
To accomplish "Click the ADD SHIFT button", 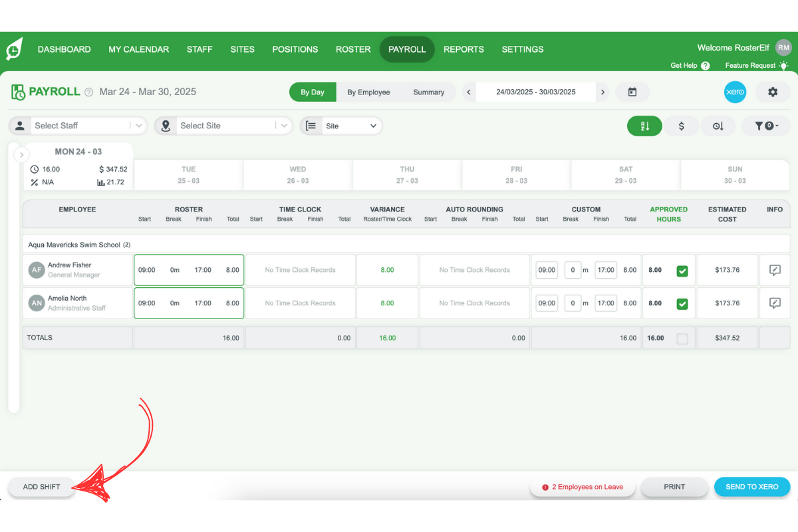I will tap(41, 487).
